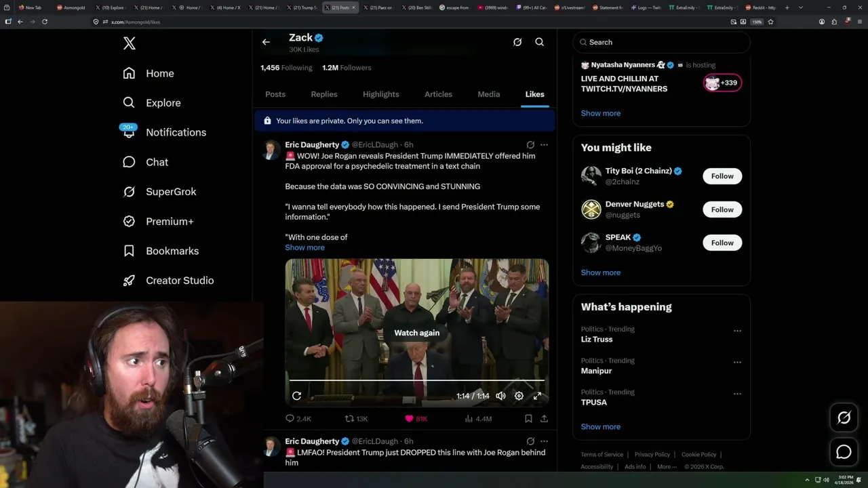Open more options menu on first post
Viewport: 868px width, 488px height.
[544, 145]
